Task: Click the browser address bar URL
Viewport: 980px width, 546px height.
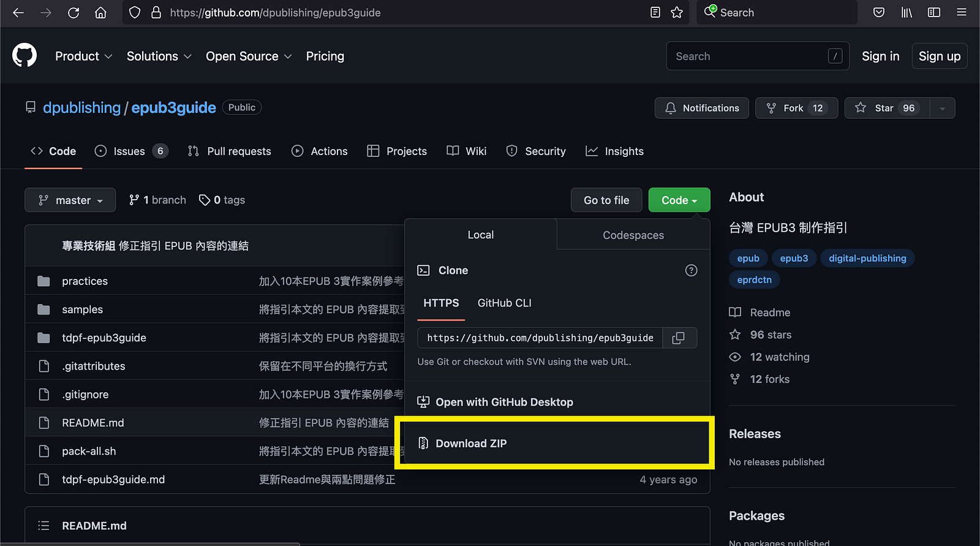Action: tap(275, 12)
